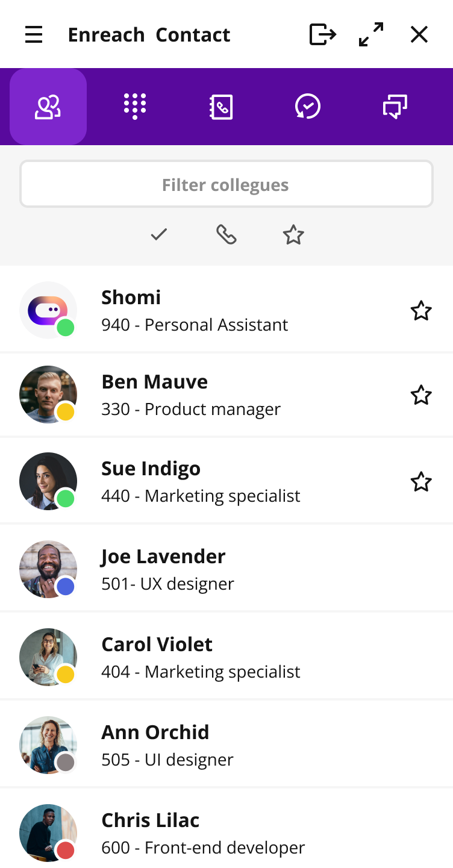
Task: Toggle the phone call filter
Action: click(x=226, y=234)
